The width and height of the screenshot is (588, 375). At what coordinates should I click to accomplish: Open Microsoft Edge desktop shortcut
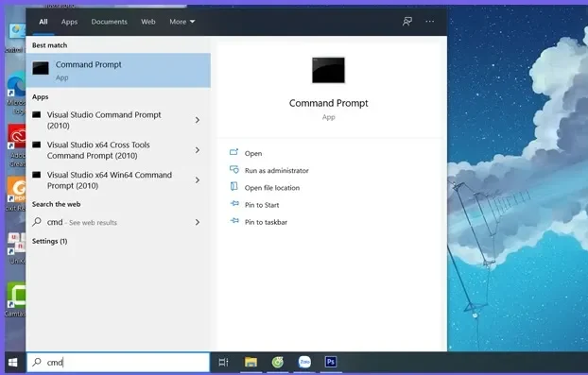coord(16,94)
